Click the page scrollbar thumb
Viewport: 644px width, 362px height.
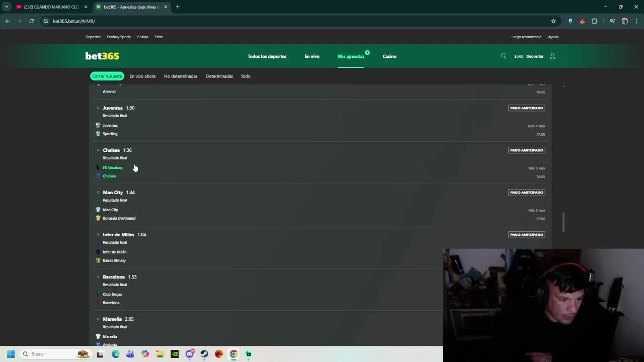tap(563, 222)
